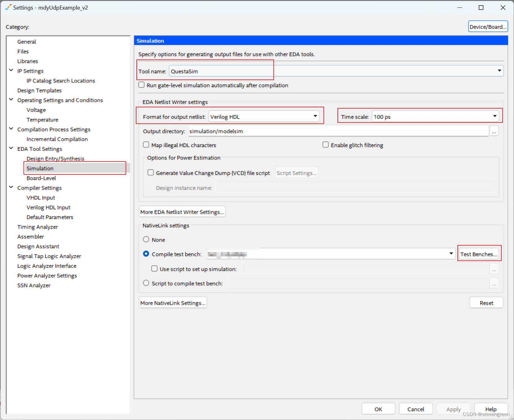The image size is (514, 420).
Task: Confirm settings with OK button
Action: coord(378,409)
